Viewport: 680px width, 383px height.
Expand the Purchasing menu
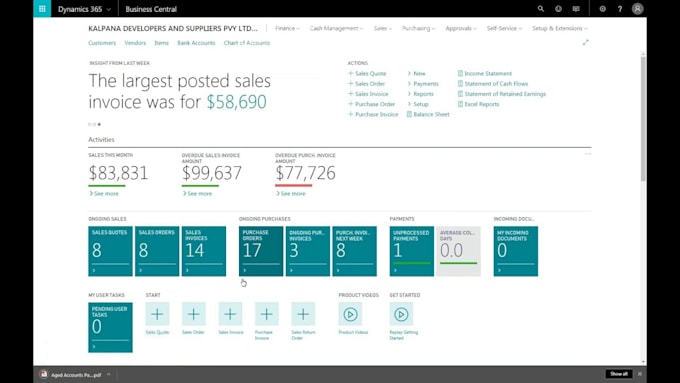[x=418, y=28]
